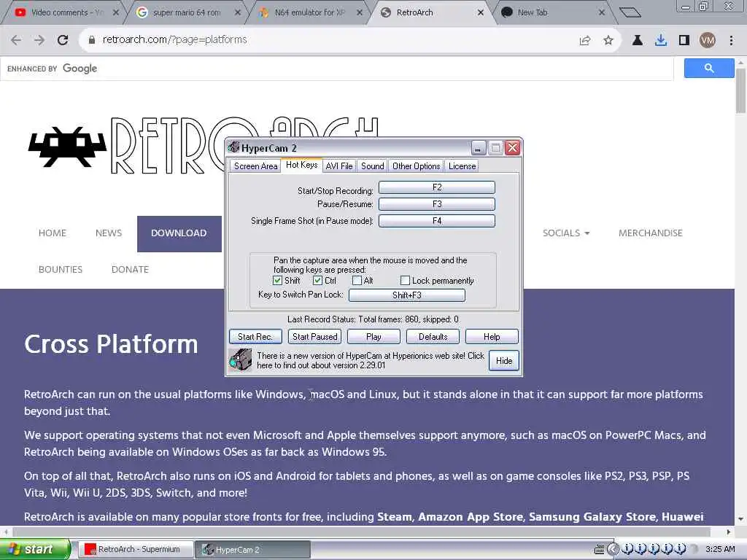The image size is (747, 560).
Task: Select the HyperCam 2 taskbar item
Action: (x=252, y=550)
